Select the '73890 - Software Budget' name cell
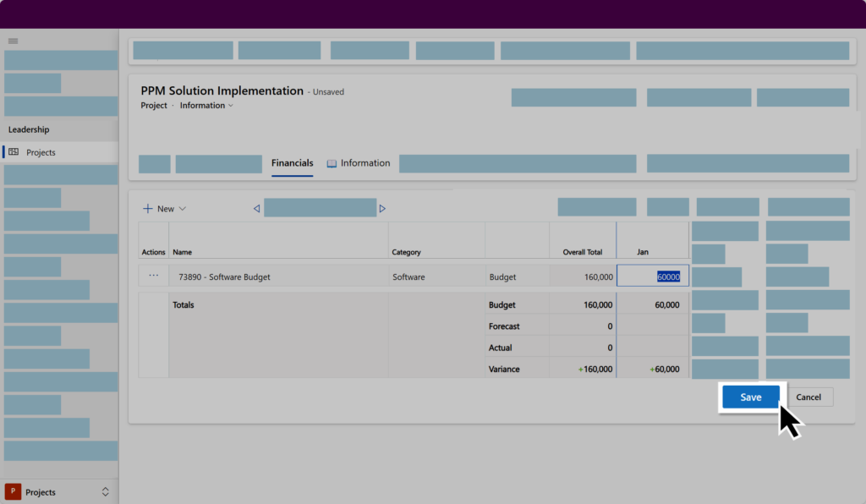The width and height of the screenshot is (866, 504). tap(278, 277)
